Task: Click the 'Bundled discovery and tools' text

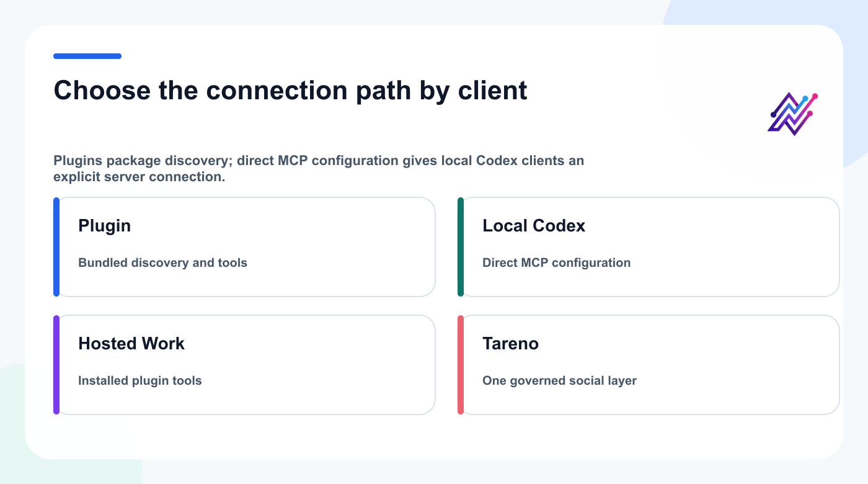Action: (x=162, y=263)
